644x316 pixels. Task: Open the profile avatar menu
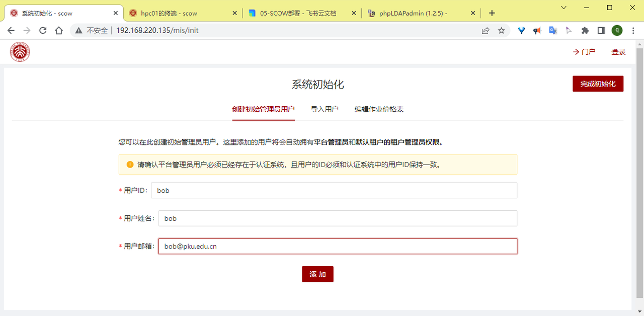click(617, 31)
